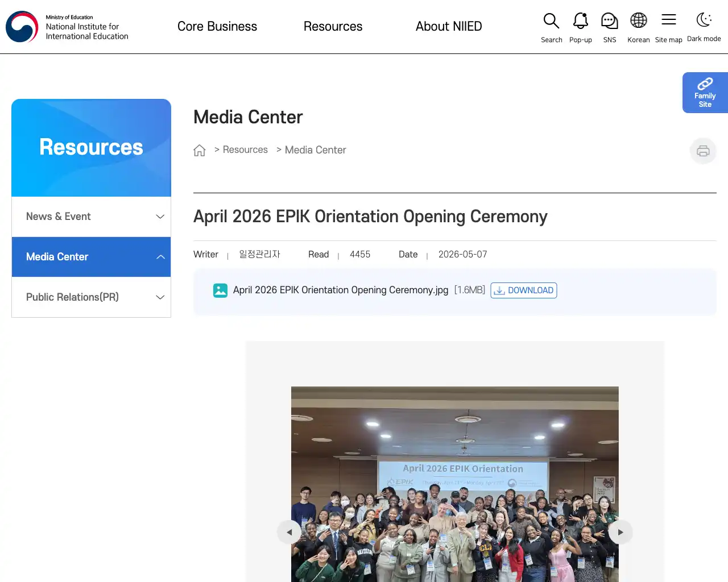Show previous photo with left arrow
The image size is (728, 582).
[289, 533]
